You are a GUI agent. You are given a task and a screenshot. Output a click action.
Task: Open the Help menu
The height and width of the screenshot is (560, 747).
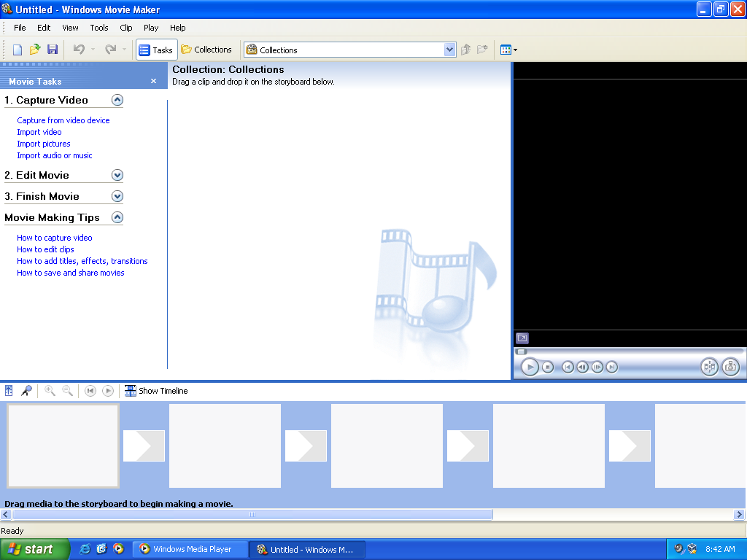pos(178,28)
